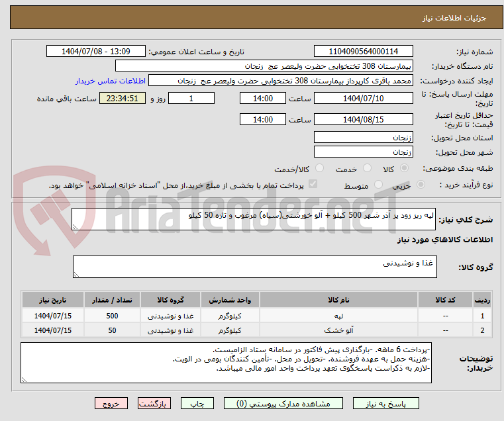504x421 pixels.
Task: Click the resize handle of شرح کلی نیاز box
Action: 75,227
